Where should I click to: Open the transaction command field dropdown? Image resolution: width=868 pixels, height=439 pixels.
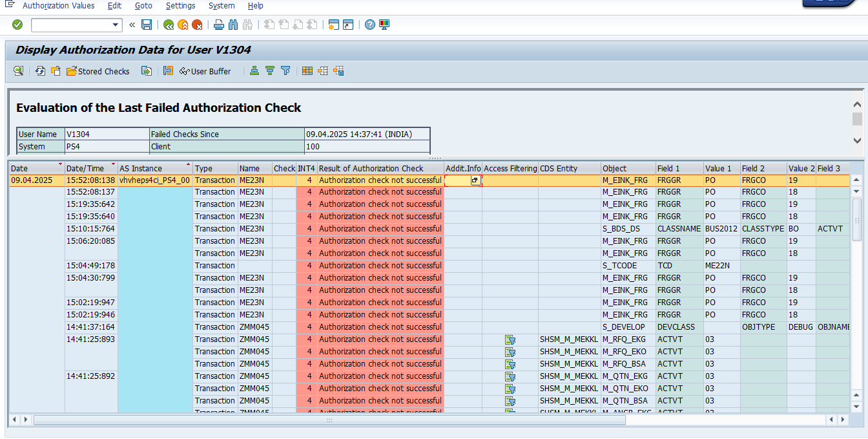click(116, 25)
